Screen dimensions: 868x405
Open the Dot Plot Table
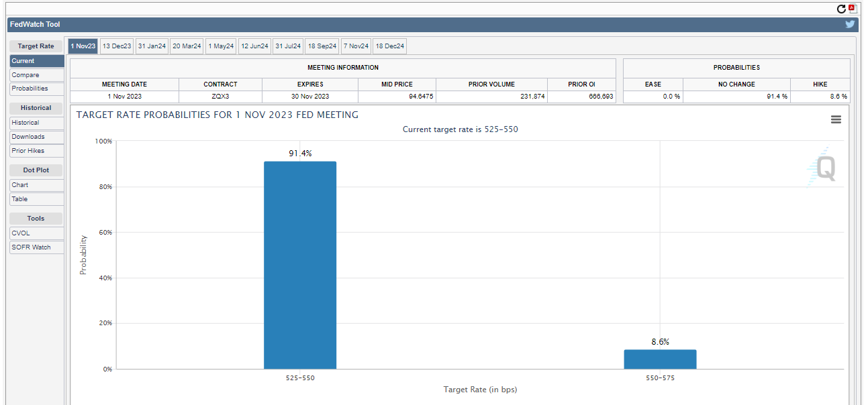point(37,199)
